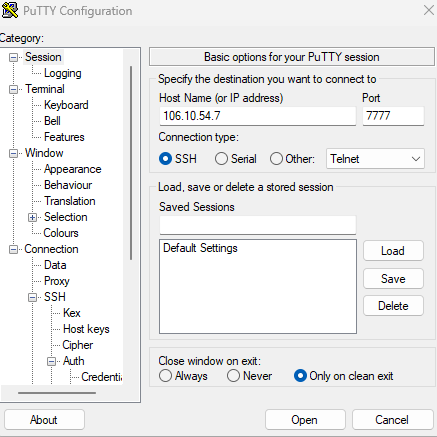Click the category tree vertical scrollbar

[x=131, y=163]
